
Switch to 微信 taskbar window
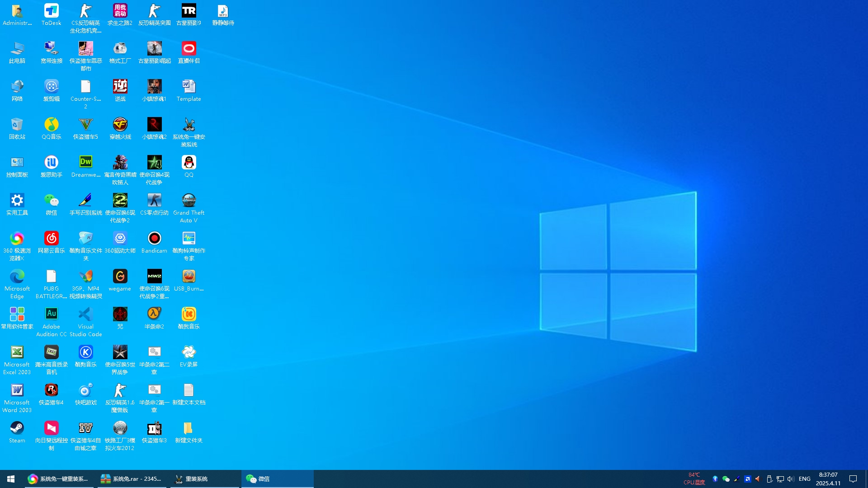click(x=277, y=479)
